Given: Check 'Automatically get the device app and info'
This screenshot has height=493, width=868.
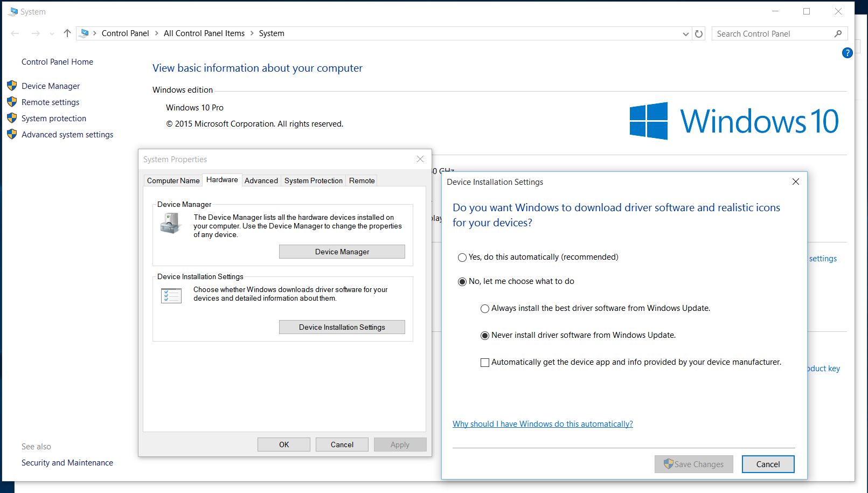Looking at the screenshot, I should pos(485,363).
